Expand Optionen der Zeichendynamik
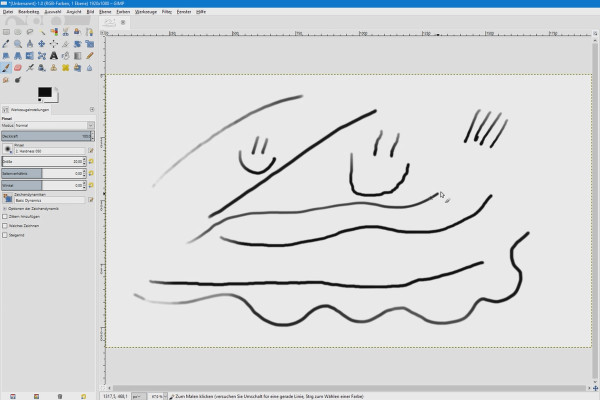Viewport: 600px width, 400px height. [x=5, y=209]
